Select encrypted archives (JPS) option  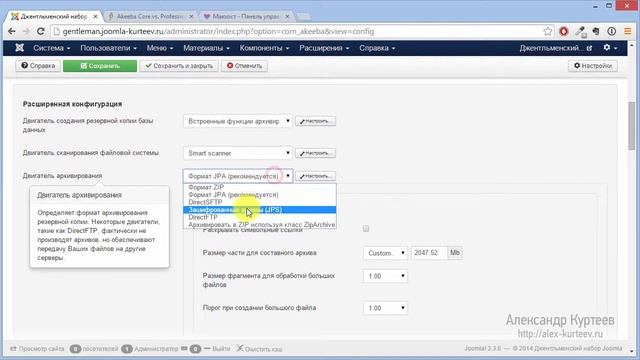click(260, 210)
